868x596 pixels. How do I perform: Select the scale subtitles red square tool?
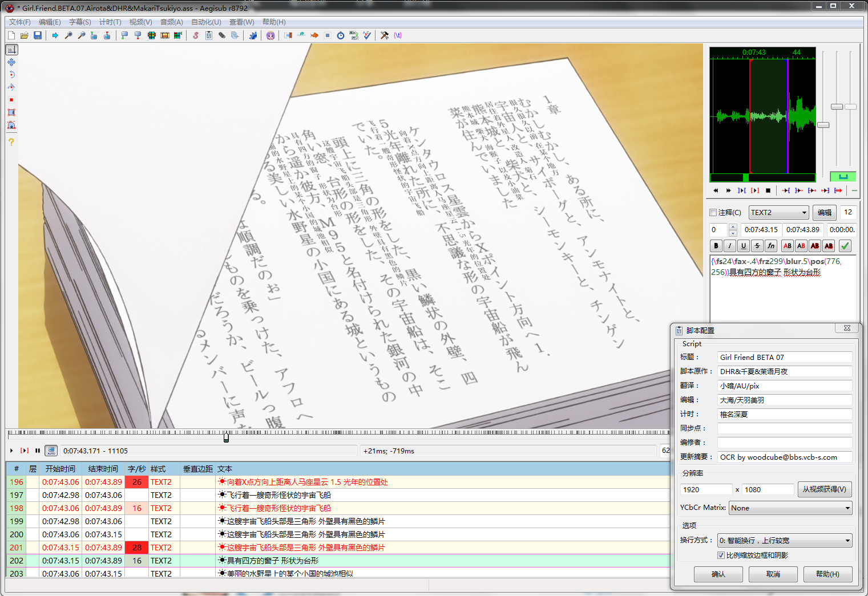point(11,100)
